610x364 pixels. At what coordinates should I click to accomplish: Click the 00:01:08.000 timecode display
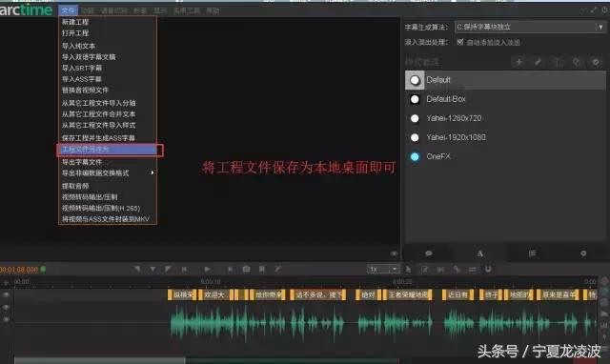pos(19,270)
